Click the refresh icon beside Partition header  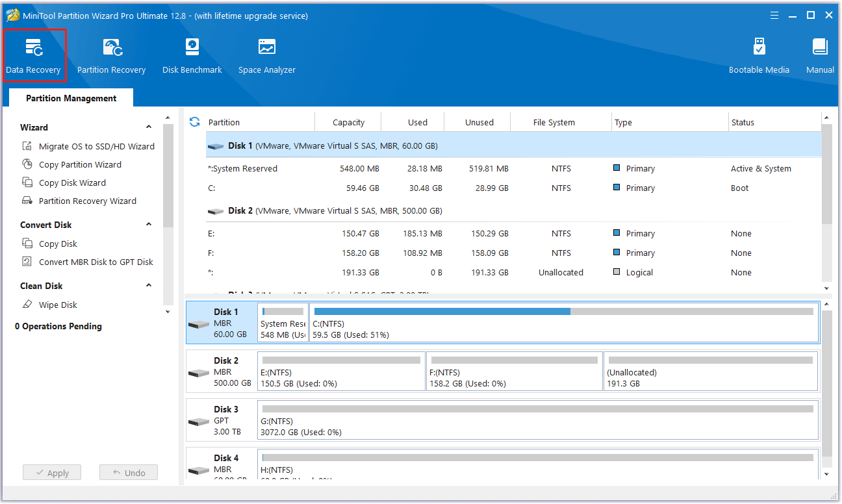(194, 122)
